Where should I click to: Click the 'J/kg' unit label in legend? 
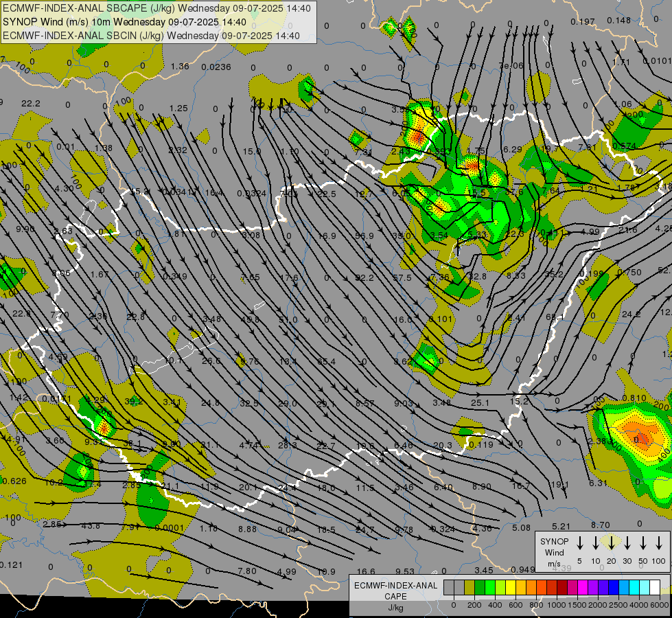[395, 608]
